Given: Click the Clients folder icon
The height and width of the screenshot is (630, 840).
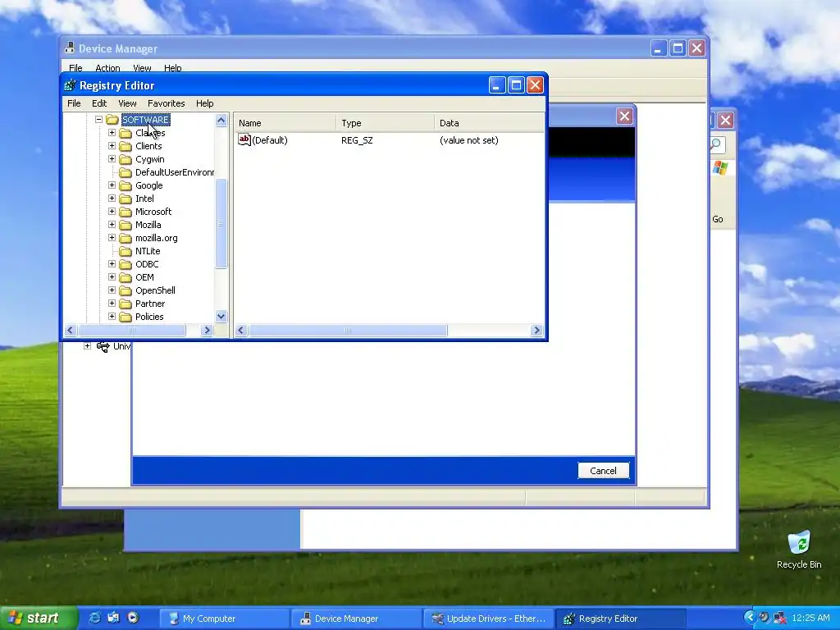Looking at the screenshot, I should click(x=126, y=146).
